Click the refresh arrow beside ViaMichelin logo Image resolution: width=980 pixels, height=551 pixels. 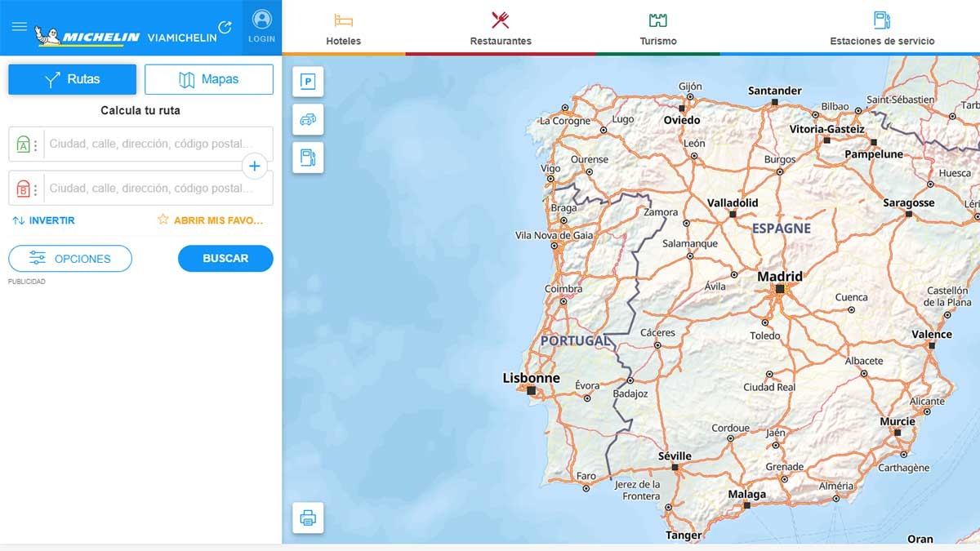(x=225, y=28)
